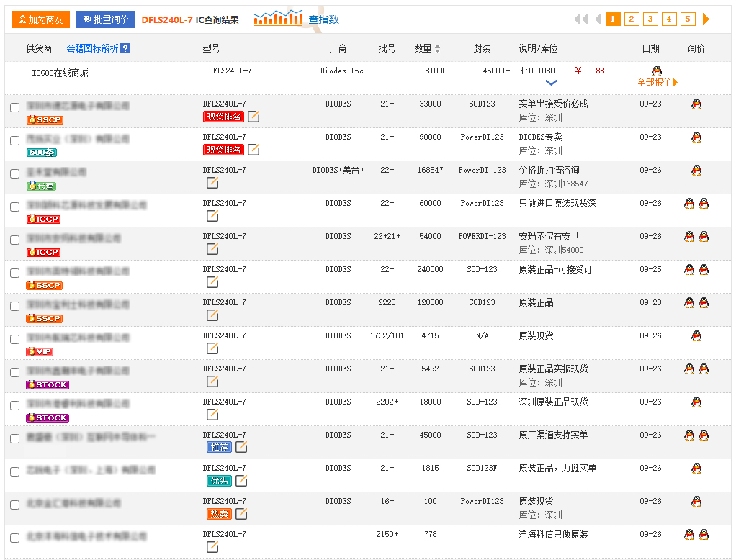736x560 pixels.
Task: Click 现货排名 badge in 90000 row
Action: (223, 150)
